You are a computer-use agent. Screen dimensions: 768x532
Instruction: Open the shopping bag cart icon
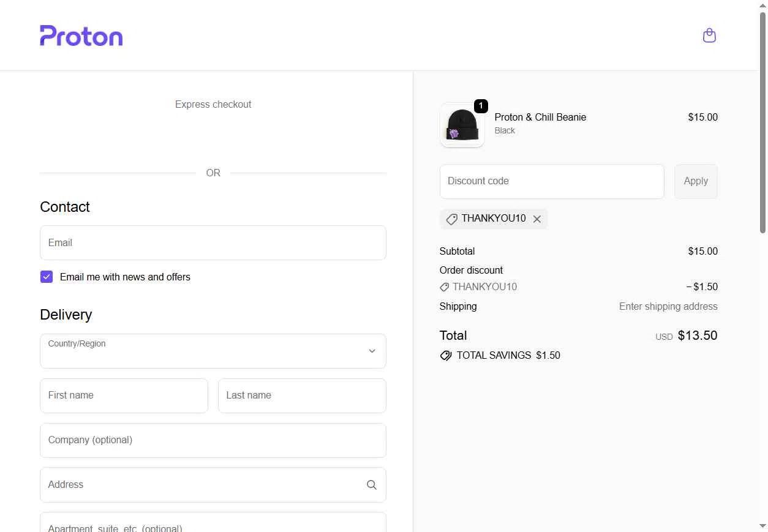pos(709,36)
